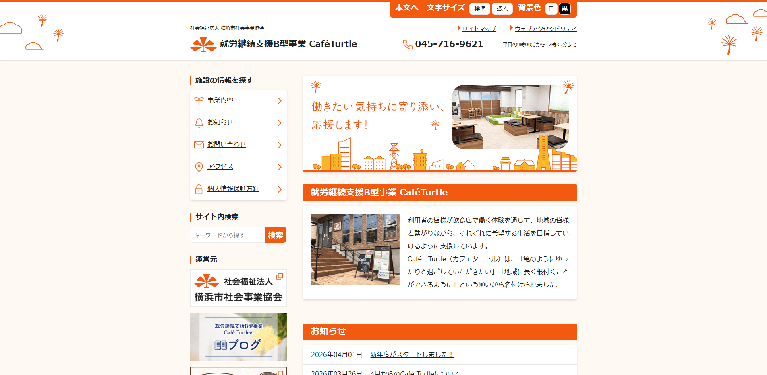This screenshot has width=767, height=375.
Task: Open the news item dated 2026年04月01日
Action: pos(412,354)
